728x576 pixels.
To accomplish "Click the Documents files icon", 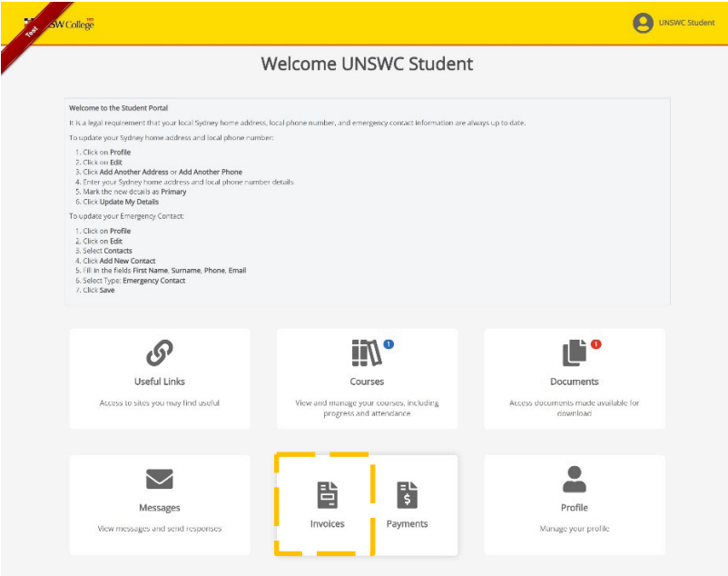I will click(x=574, y=353).
